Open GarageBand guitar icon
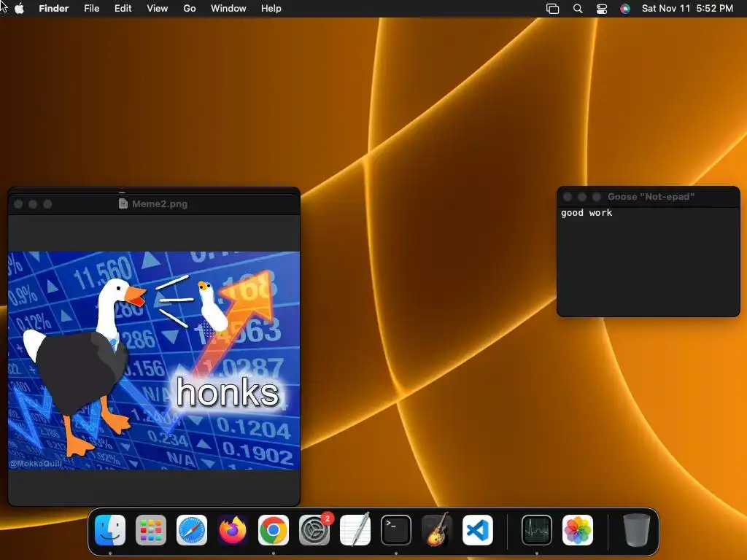Viewport: 747px width, 560px height. 437,529
